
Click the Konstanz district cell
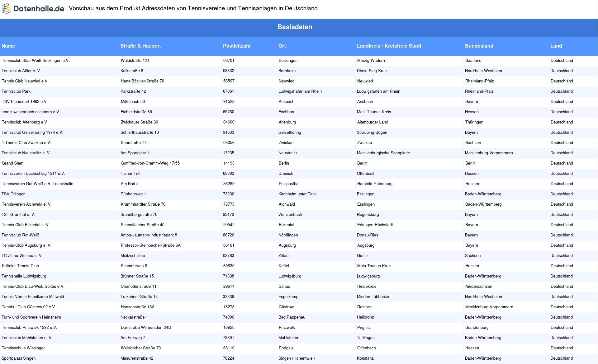[x=365, y=358]
